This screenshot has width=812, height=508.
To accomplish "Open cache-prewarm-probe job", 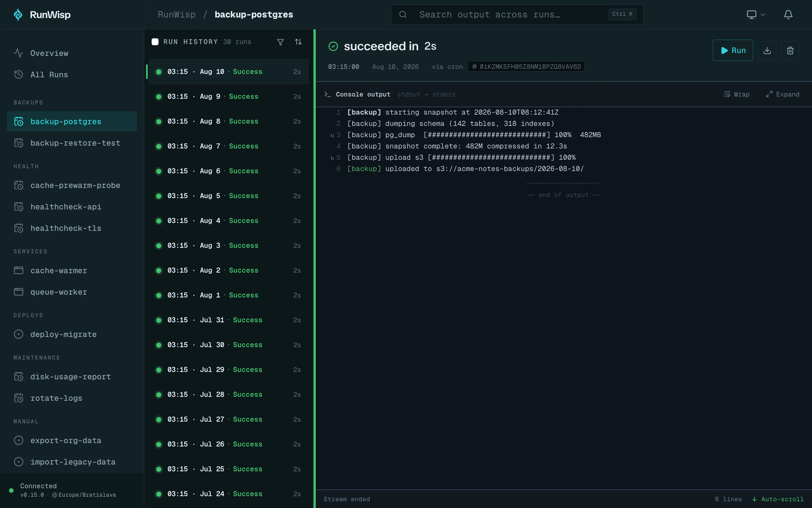I will click(72, 185).
